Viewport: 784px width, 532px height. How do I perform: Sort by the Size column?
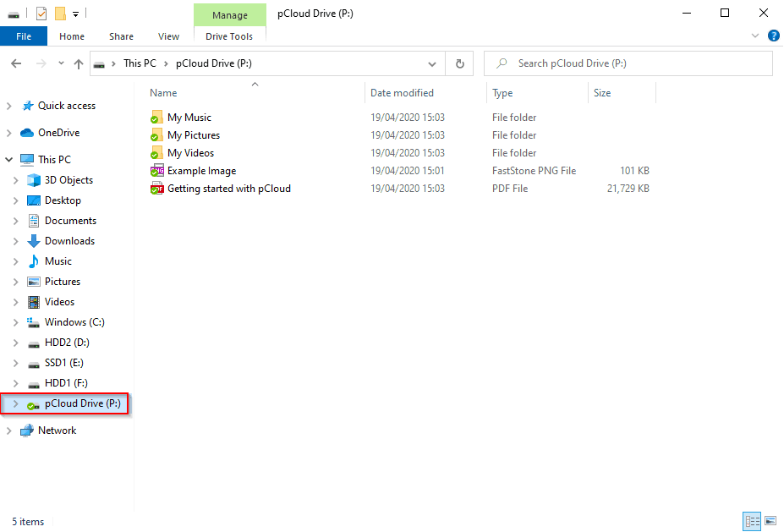click(x=602, y=93)
